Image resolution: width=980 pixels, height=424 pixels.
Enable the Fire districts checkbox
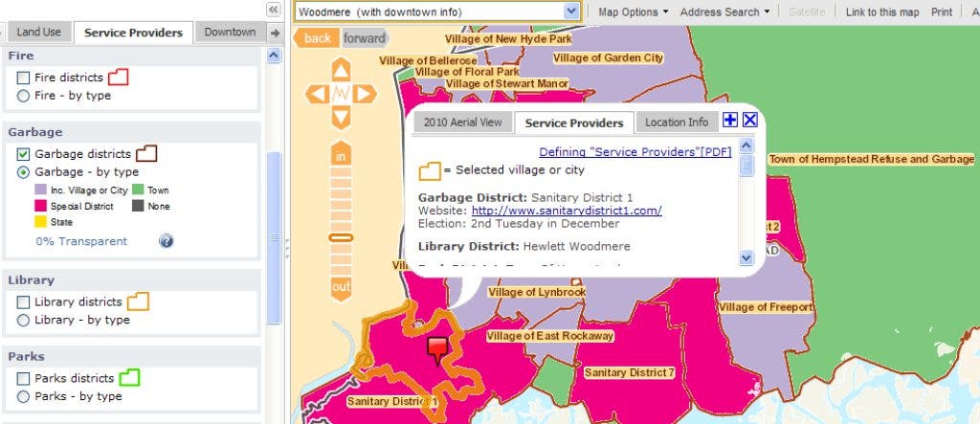[x=23, y=78]
